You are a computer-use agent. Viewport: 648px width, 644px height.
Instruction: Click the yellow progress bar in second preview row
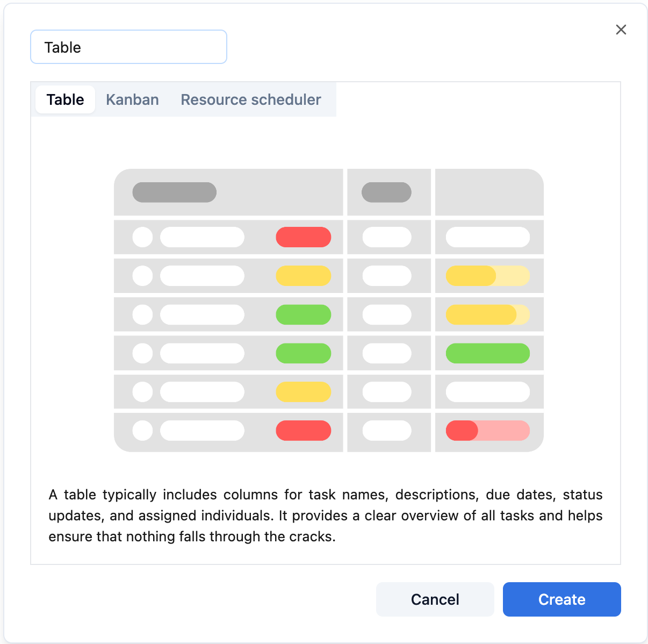[487, 276]
